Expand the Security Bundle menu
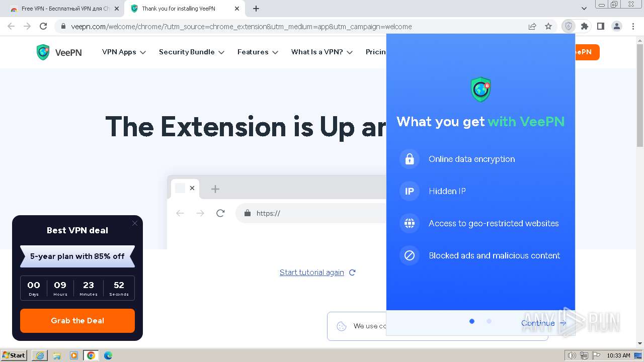Viewport: 644px width, 362px height. click(x=192, y=52)
